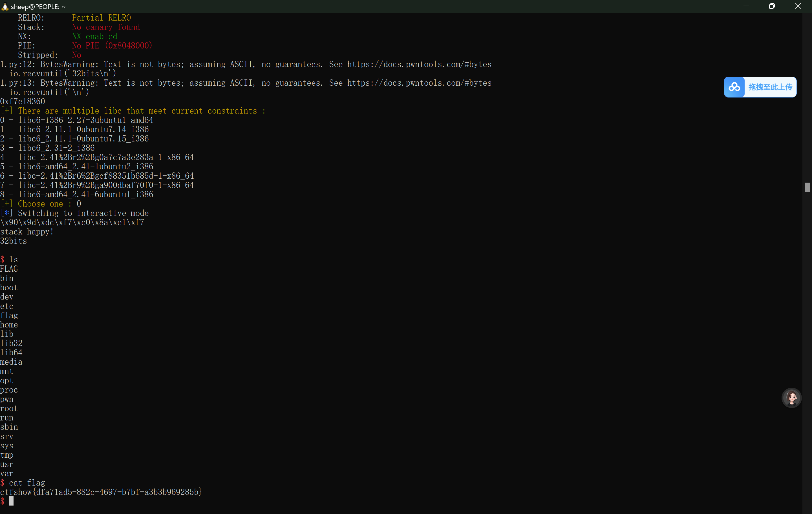Image resolution: width=812 pixels, height=514 pixels.
Task: Click the 'dev' directory entry
Action: 7,297
